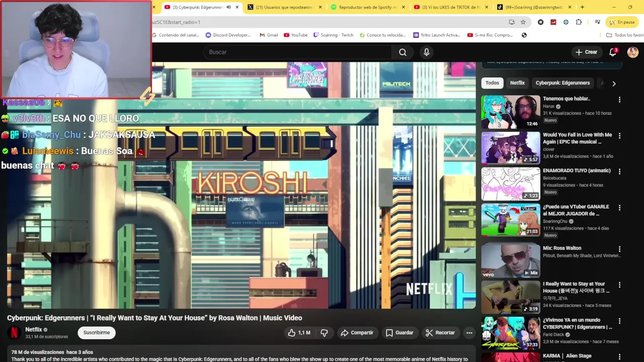Click the blue round extension icon
The height and width of the screenshot is (362, 644).
click(566, 22)
